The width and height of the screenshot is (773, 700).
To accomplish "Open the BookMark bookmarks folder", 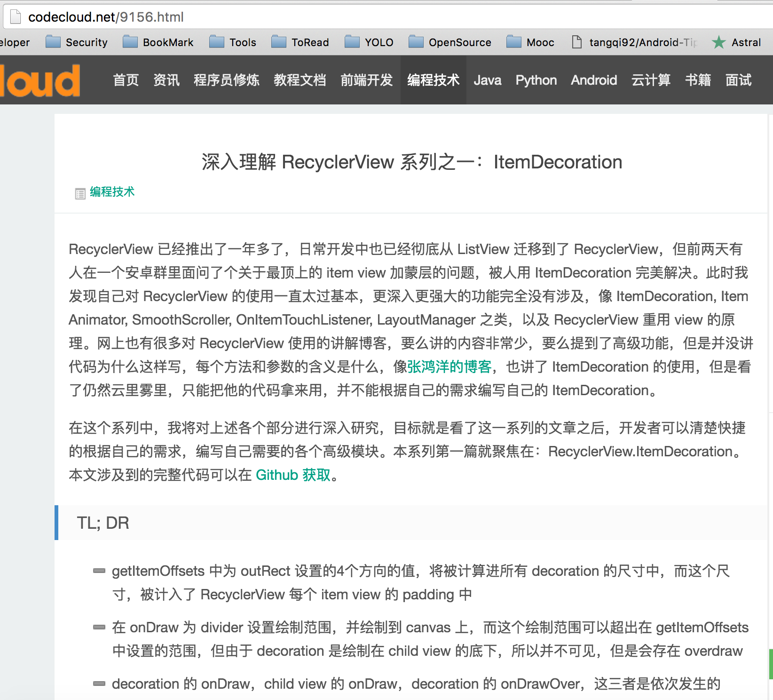I will pos(158,42).
